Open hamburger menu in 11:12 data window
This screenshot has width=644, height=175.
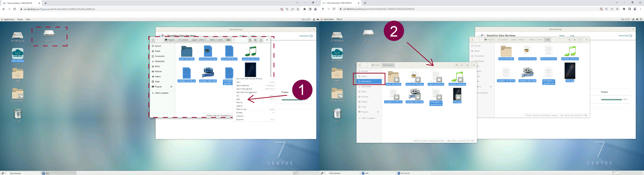(x=580, y=40)
